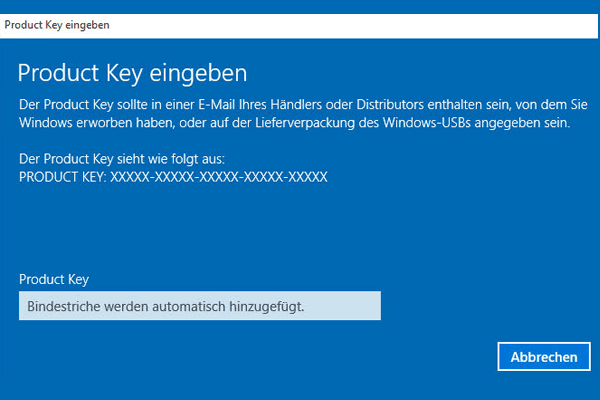
Task: Click the line starting 'Der Product Key sollte in einer E-Mail'
Action: [303, 104]
